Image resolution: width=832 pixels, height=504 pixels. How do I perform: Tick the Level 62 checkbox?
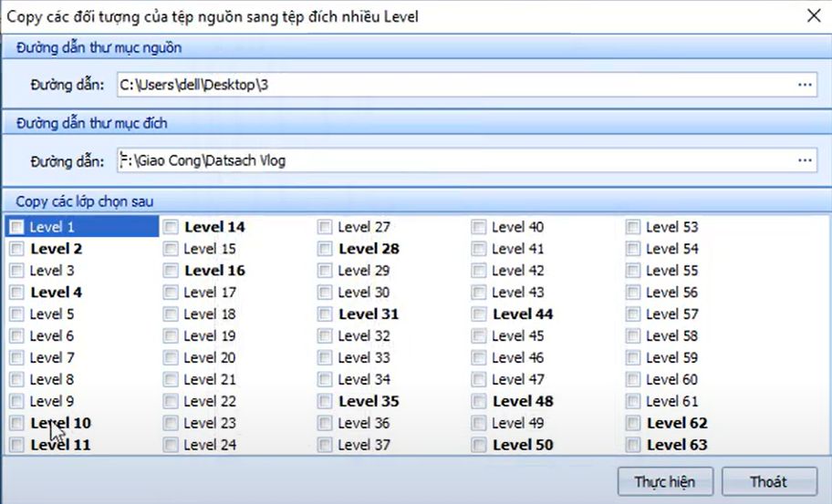pyautogui.click(x=632, y=423)
